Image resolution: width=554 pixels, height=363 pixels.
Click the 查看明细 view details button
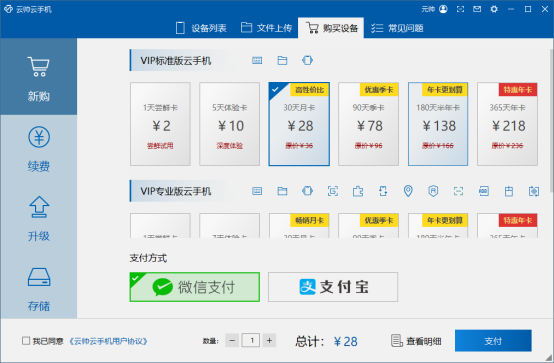tap(416, 341)
